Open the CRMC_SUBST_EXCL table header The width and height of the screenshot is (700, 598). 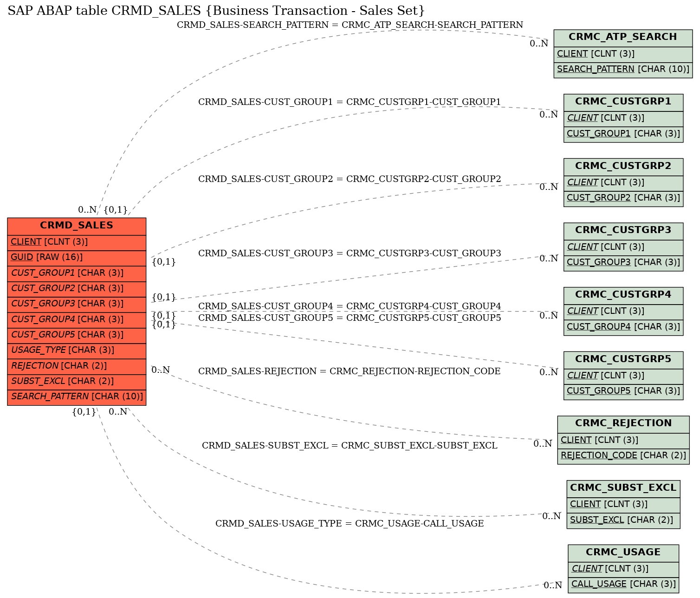click(x=623, y=488)
